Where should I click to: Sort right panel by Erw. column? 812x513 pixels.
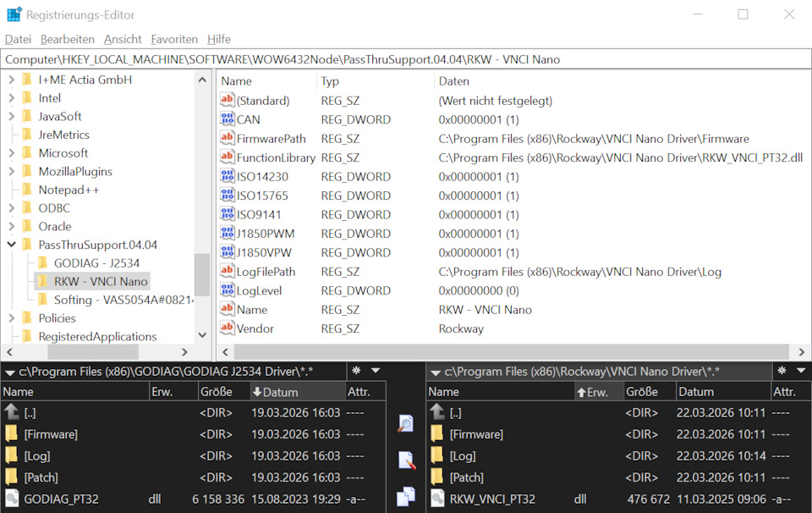pos(598,392)
